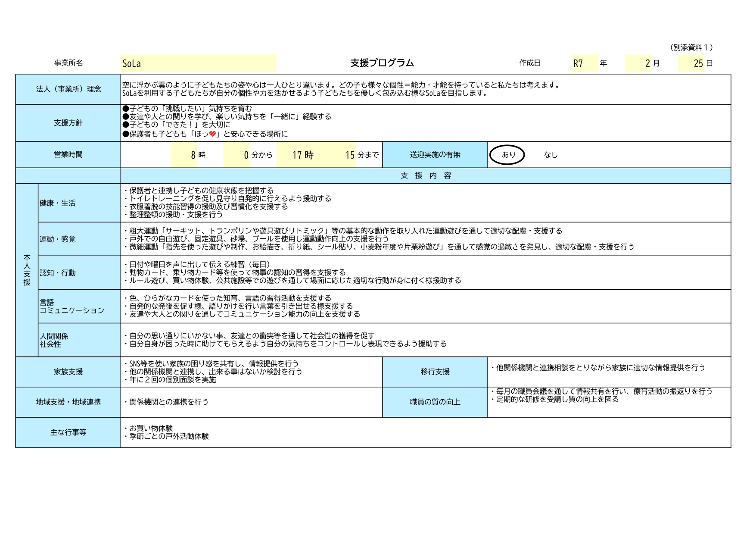The height and width of the screenshot is (535, 756).
Task: Select the 法人(事業所)理念 header cell
Action: click(x=68, y=89)
